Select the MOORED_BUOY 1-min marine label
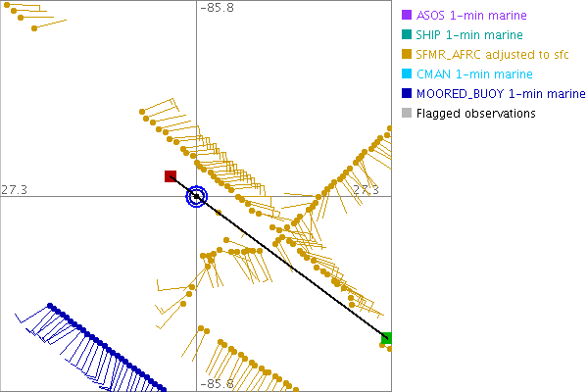Viewport: 588px width, 392px height. tap(501, 94)
